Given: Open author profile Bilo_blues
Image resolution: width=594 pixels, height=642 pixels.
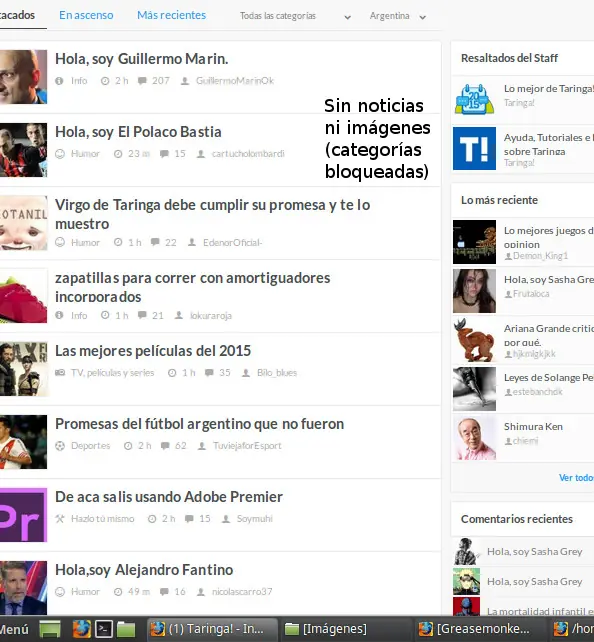Looking at the screenshot, I should (277, 373).
